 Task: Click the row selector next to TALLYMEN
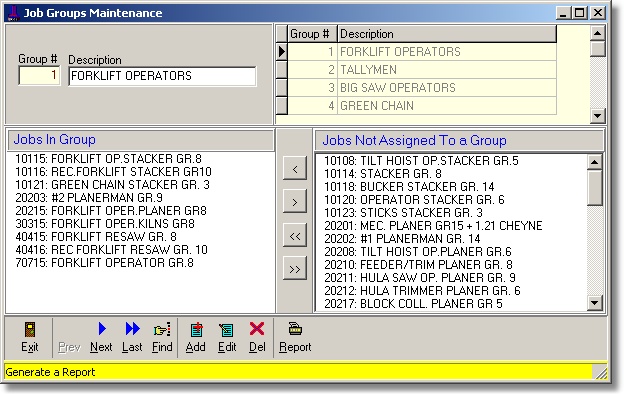(282, 70)
